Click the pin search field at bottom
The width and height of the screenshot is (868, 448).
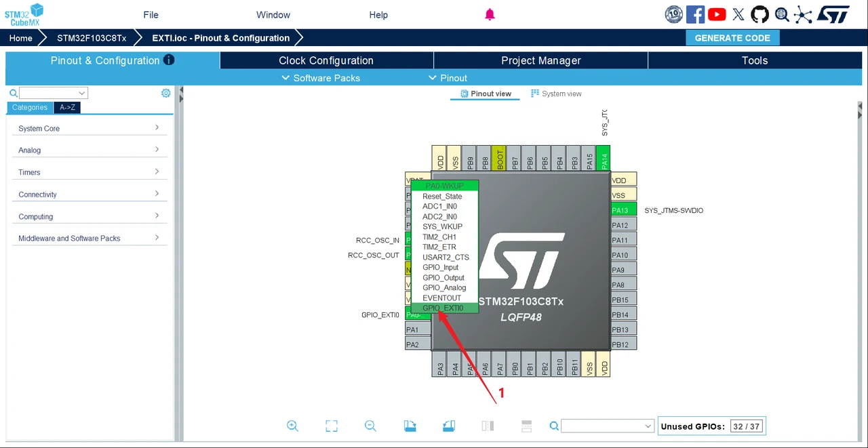[607, 426]
